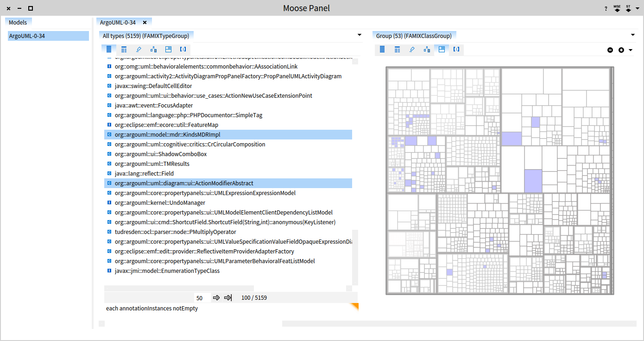Viewport: 644px width, 341px height.
Task: Show treemap view in All types pane
Action: click(168, 49)
